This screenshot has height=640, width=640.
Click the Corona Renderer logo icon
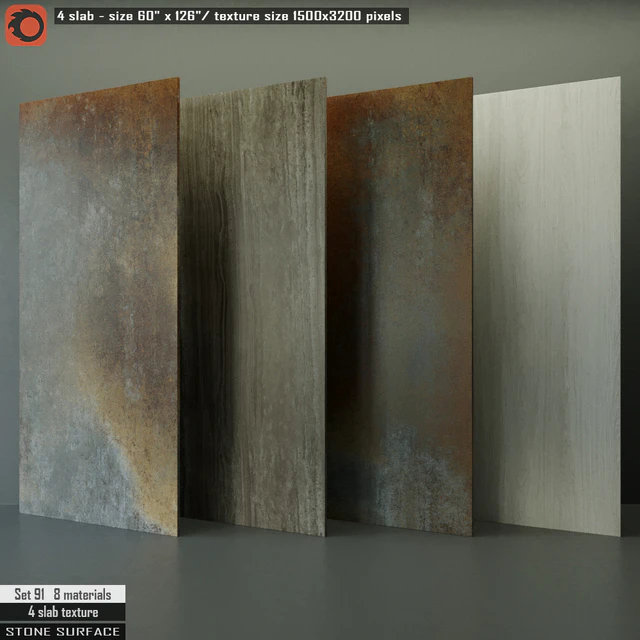tap(26, 25)
